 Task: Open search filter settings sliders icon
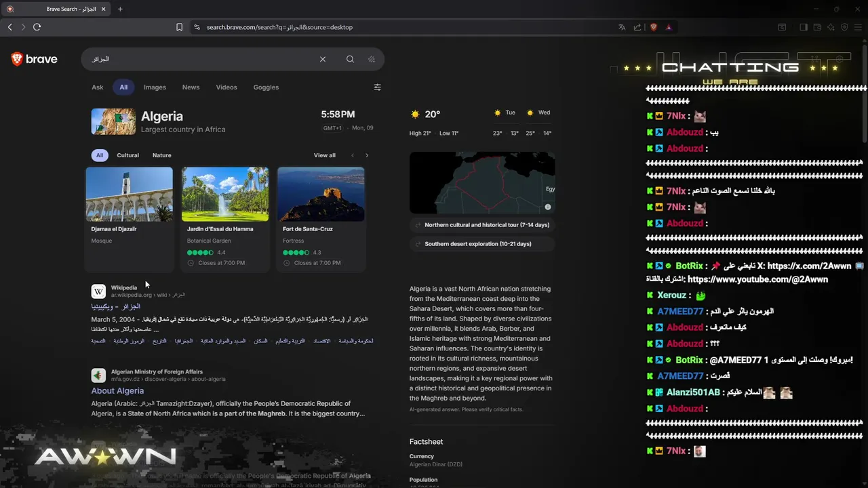coord(378,87)
